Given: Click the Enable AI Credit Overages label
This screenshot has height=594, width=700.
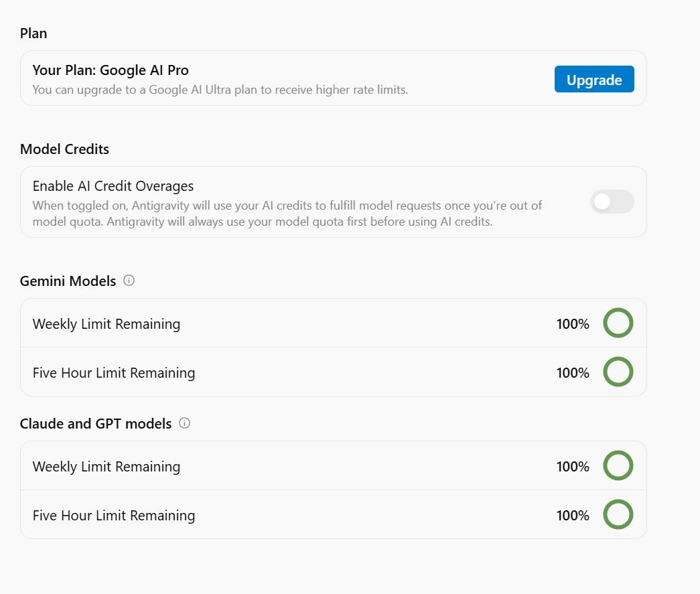Looking at the screenshot, I should click(113, 185).
